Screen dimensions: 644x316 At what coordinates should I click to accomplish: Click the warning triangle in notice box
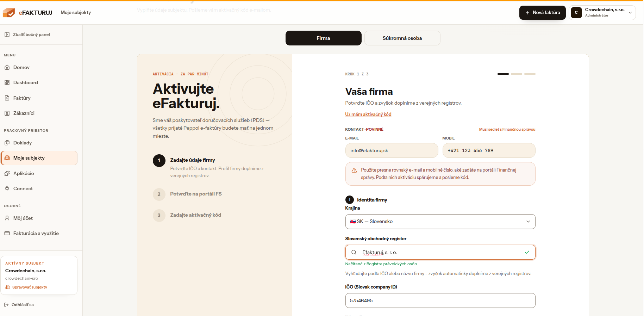tap(354, 170)
